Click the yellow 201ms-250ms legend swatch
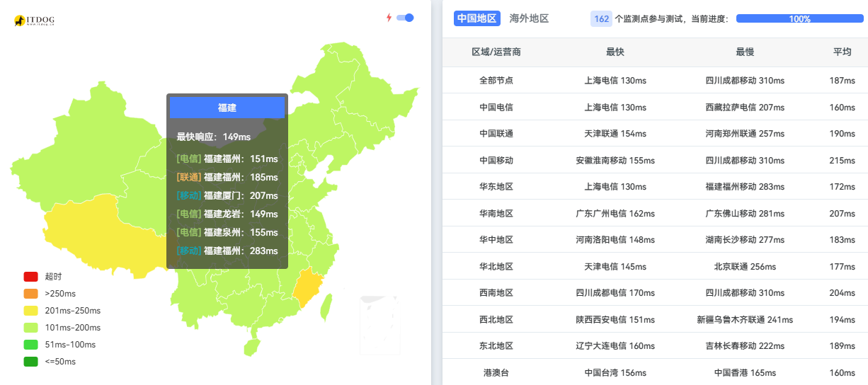Image resolution: width=868 pixels, height=385 pixels. tap(30, 311)
